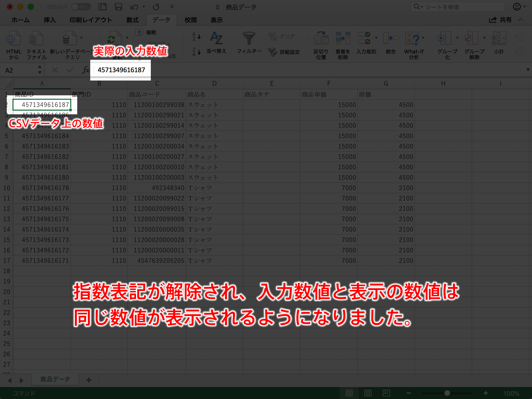Click the 接続 connections button
This screenshot has height=399, width=532.
coord(146,32)
